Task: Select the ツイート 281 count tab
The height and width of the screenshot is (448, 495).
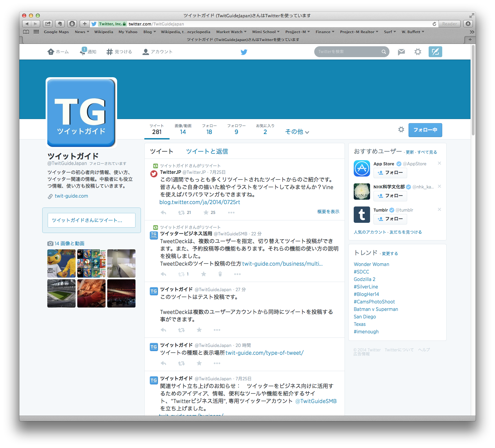Action: [157, 130]
